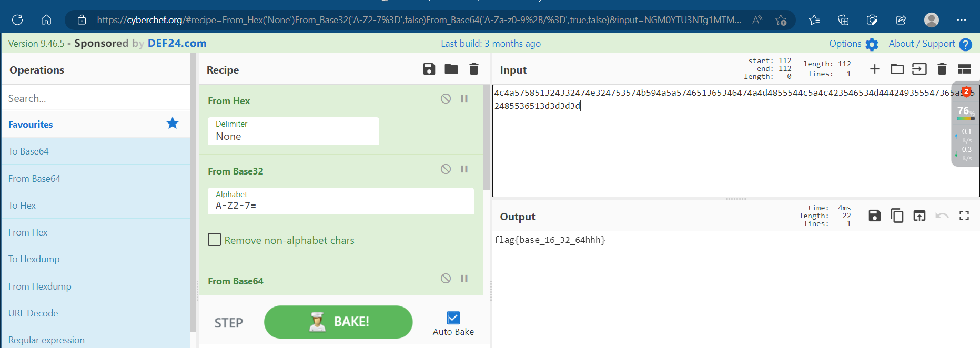Follow the DEF24.com sponsor link
This screenshot has width=980, height=348.
(177, 43)
